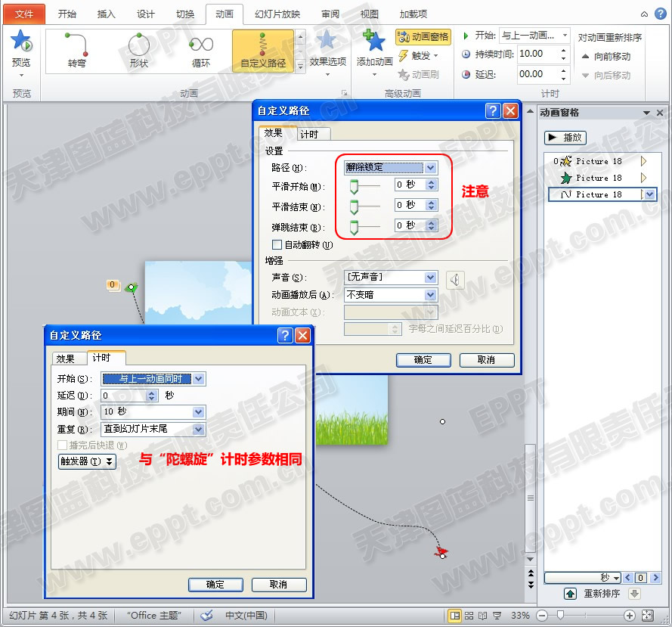Click 确定 in the timing dialog
672x627 pixels.
pyautogui.click(x=217, y=585)
